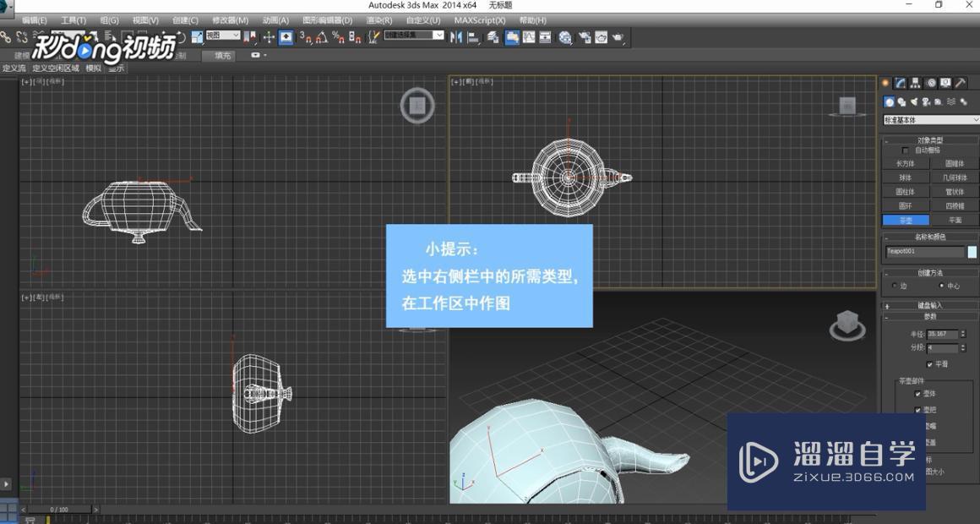
Task: Open the Modify panel tab icon
Action: pyautogui.click(x=901, y=83)
